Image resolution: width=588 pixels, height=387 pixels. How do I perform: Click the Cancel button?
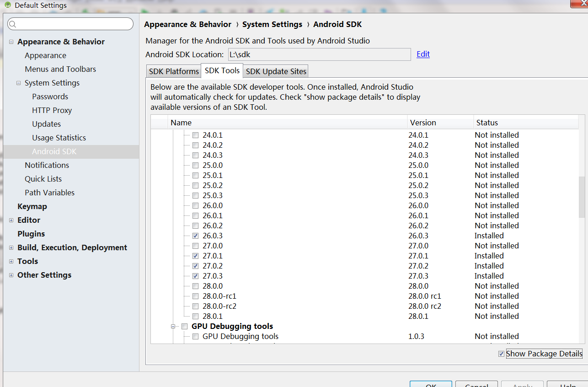pyautogui.click(x=476, y=384)
